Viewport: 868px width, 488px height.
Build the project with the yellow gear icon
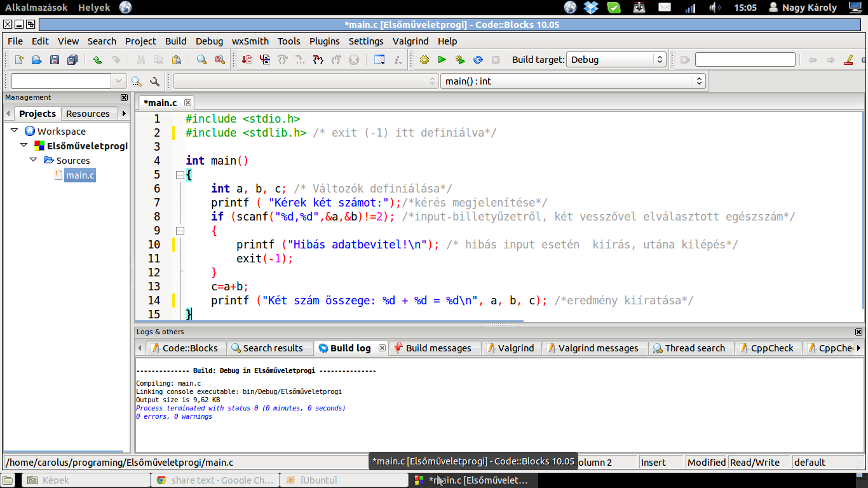[424, 60]
